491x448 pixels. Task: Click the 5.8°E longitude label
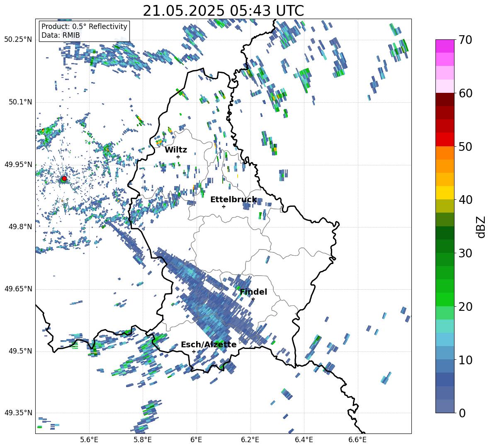143,440
